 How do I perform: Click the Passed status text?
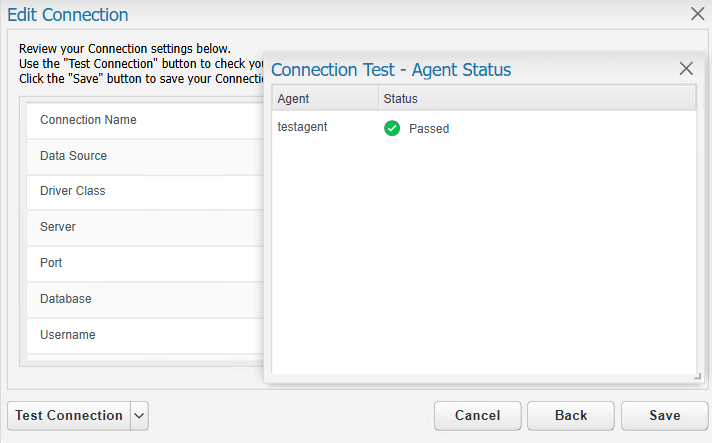click(x=429, y=129)
